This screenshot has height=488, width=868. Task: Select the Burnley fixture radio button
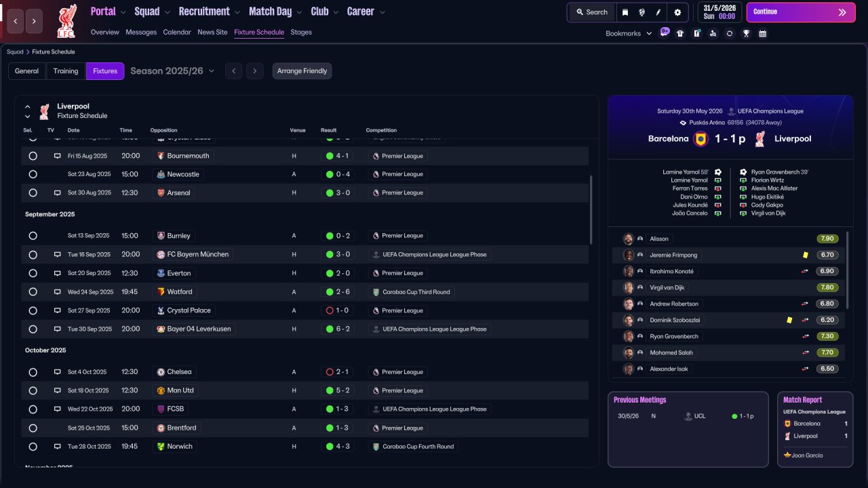[x=33, y=236]
